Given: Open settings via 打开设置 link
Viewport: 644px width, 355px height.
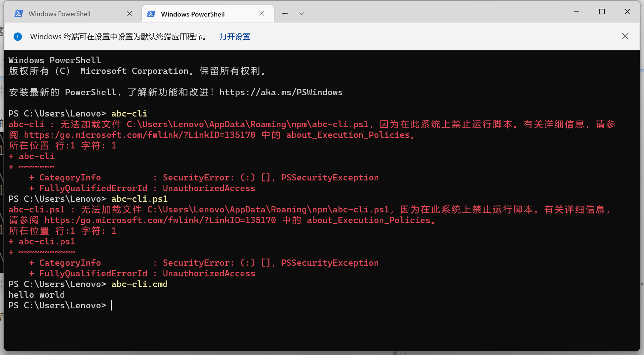Looking at the screenshot, I should (x=235, y=37).
